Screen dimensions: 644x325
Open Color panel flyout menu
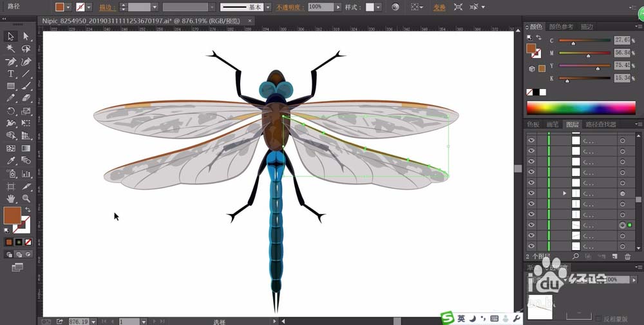coord(638,26)
